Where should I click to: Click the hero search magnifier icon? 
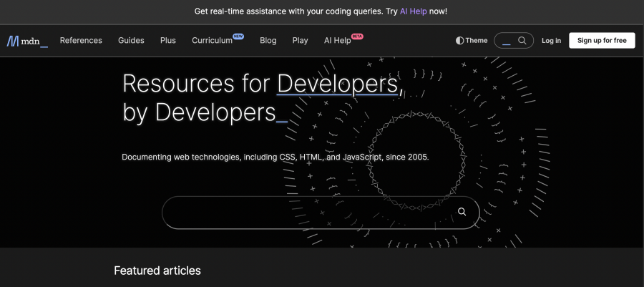pos(462,212)
